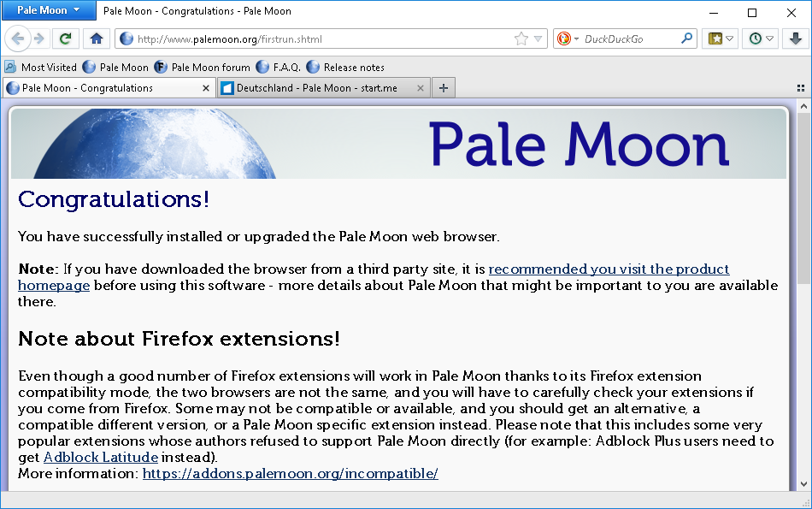Click the vertical scrollbar down arrow
The height and width of the screenshot is (509, 812).
(803, 484)
